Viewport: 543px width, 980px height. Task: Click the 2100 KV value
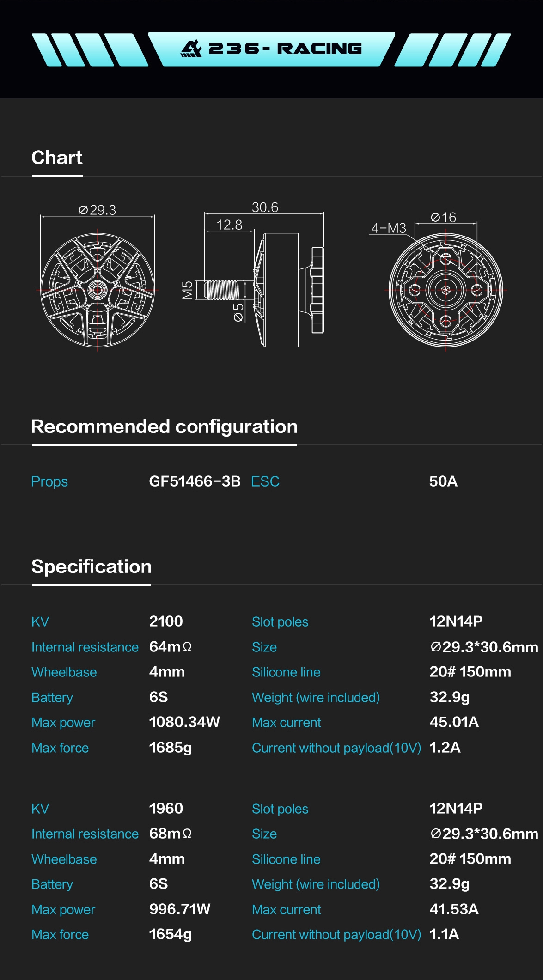pyautogui.click(x=166, y=621)
